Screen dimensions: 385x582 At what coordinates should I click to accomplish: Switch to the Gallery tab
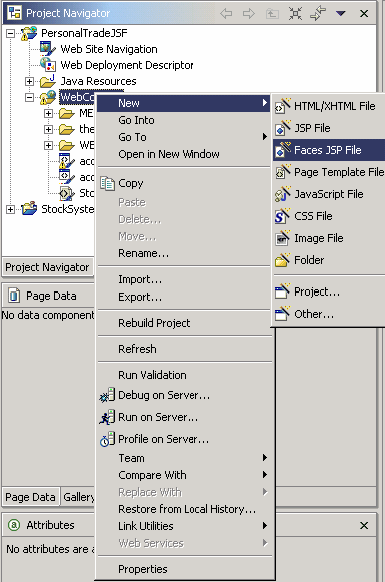coord(78,497)
